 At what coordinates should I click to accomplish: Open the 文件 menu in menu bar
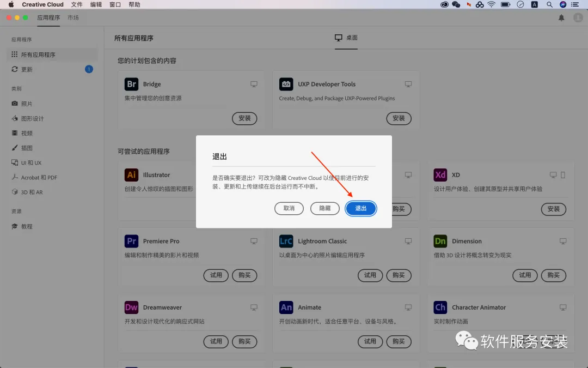pos(77,4)
